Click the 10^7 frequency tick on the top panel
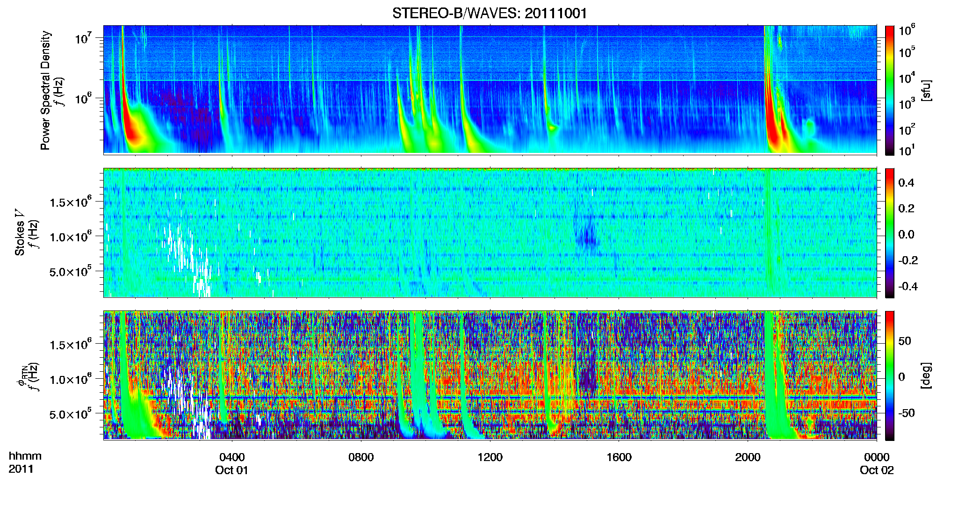This screenshot has height=505, width=980. tap(83, 38)
